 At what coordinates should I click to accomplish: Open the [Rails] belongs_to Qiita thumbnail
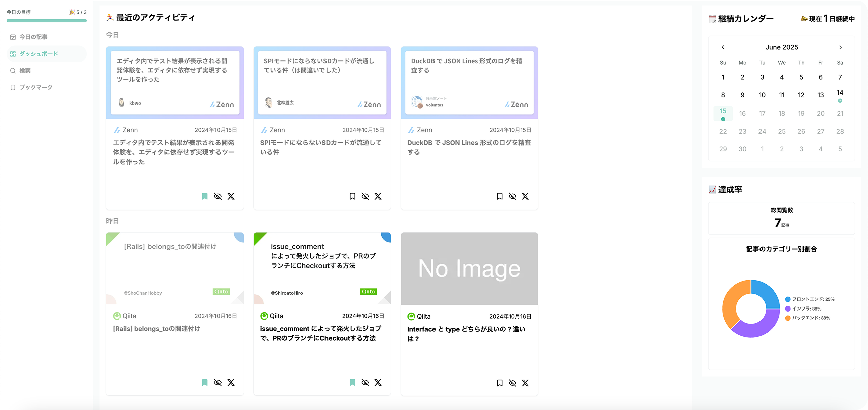pyautogui.click(x=175, y=268)
